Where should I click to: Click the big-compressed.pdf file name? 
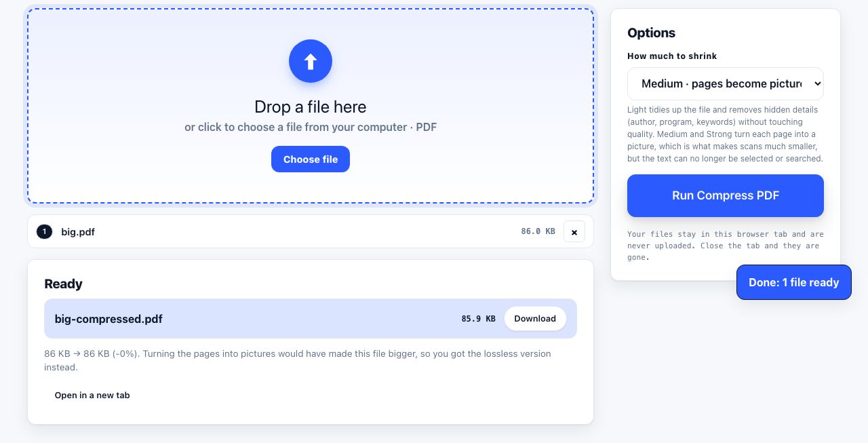pyautogui.click(x=108, y=319)
